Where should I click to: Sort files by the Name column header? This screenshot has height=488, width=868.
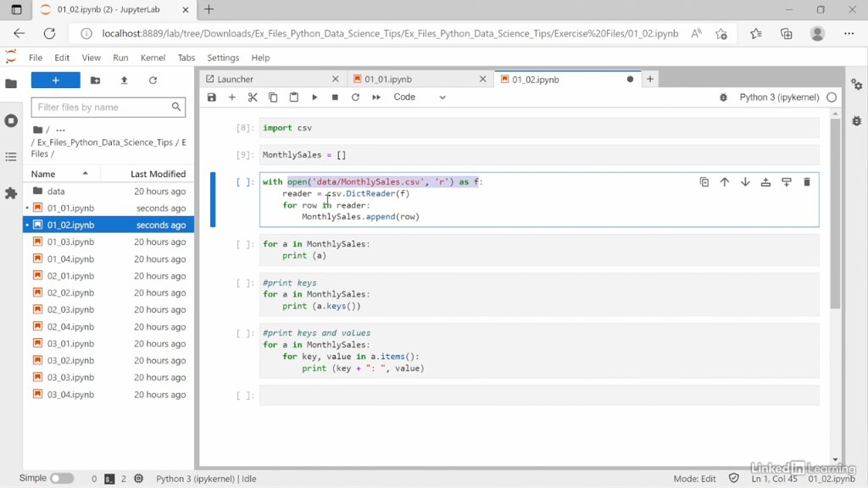click(x=61, y=174)
